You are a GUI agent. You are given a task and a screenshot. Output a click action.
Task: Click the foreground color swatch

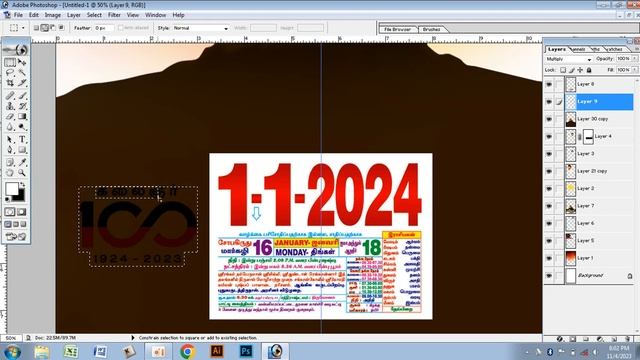coord(11,189)
